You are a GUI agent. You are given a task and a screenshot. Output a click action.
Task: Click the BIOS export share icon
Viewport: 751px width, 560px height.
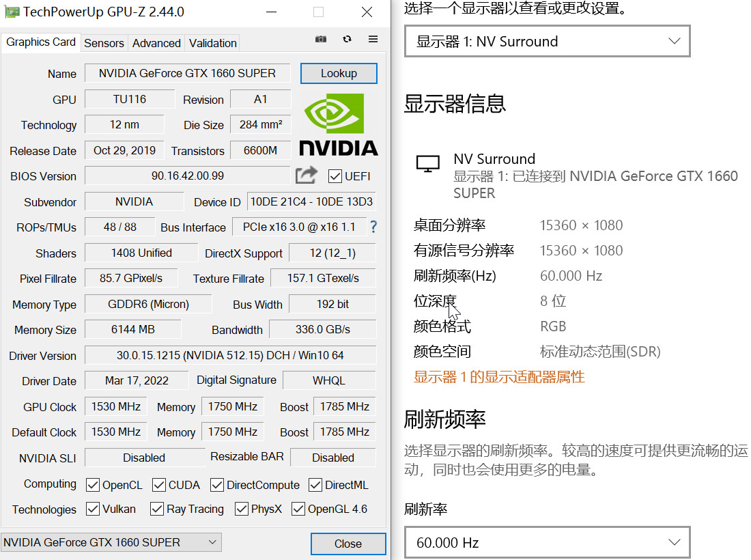[x=307, y=176]
